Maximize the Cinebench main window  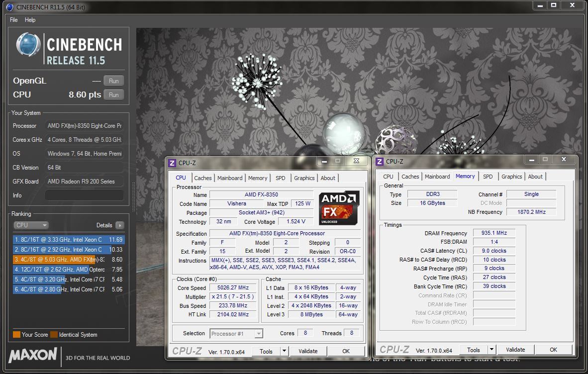[554, 5]
